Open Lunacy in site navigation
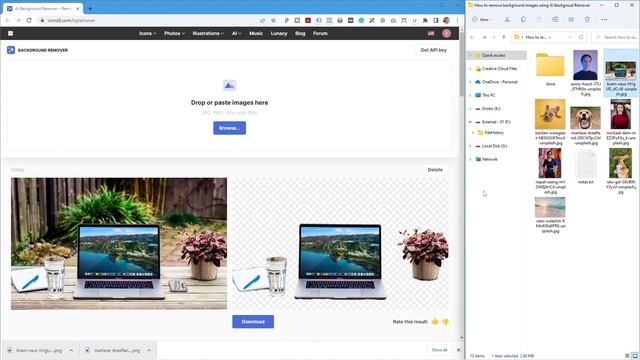 (x=279, y=33)
